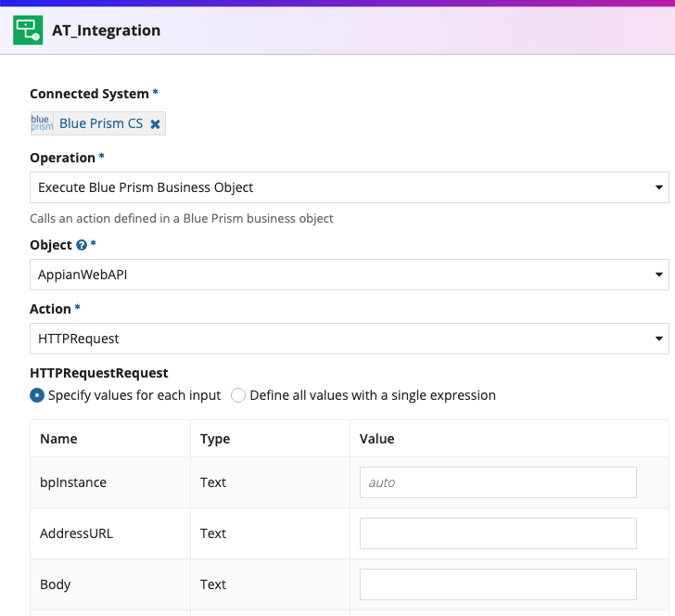Remove the Blue Prism CS connected system

coord(155,124)
